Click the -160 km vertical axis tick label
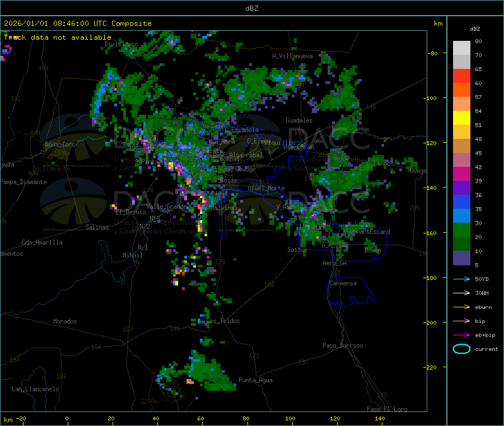 tap(431, 233)
